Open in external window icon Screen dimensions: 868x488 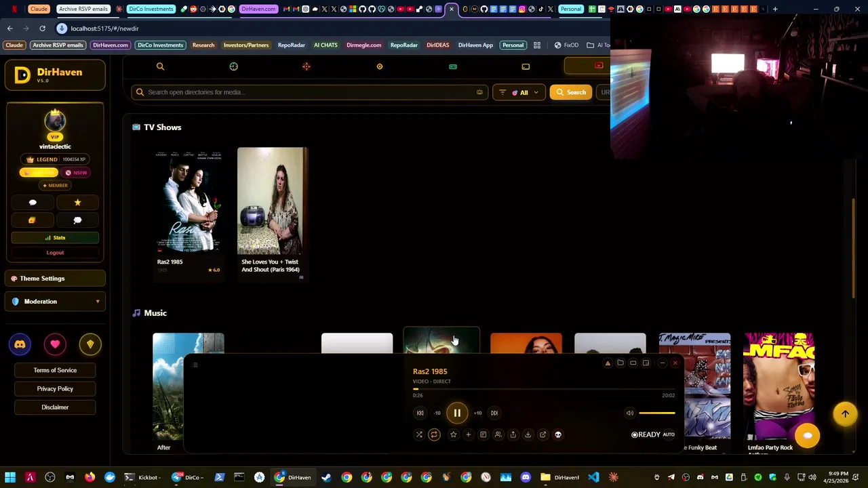[x=542, y=434]
